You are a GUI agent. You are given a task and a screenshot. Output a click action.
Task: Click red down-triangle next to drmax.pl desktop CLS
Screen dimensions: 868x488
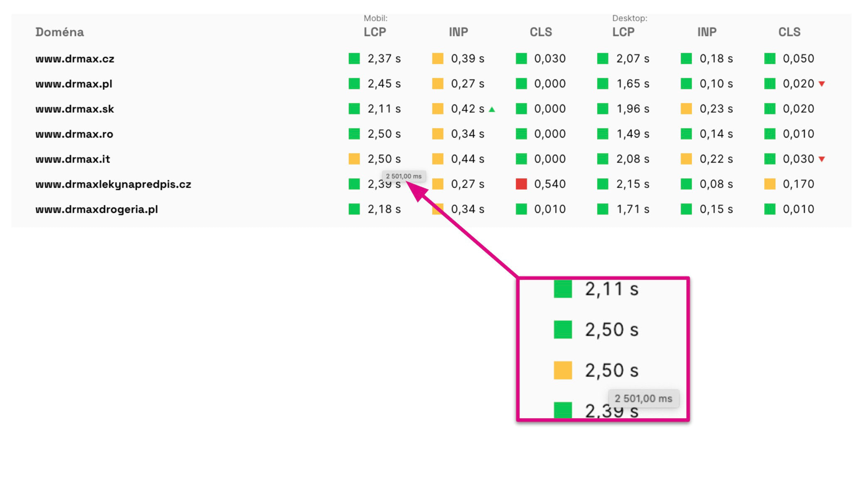(821, 84)
